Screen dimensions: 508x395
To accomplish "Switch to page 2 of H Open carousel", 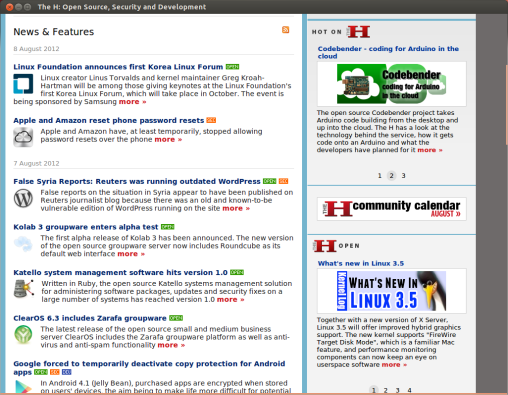I will click(386, 390).
